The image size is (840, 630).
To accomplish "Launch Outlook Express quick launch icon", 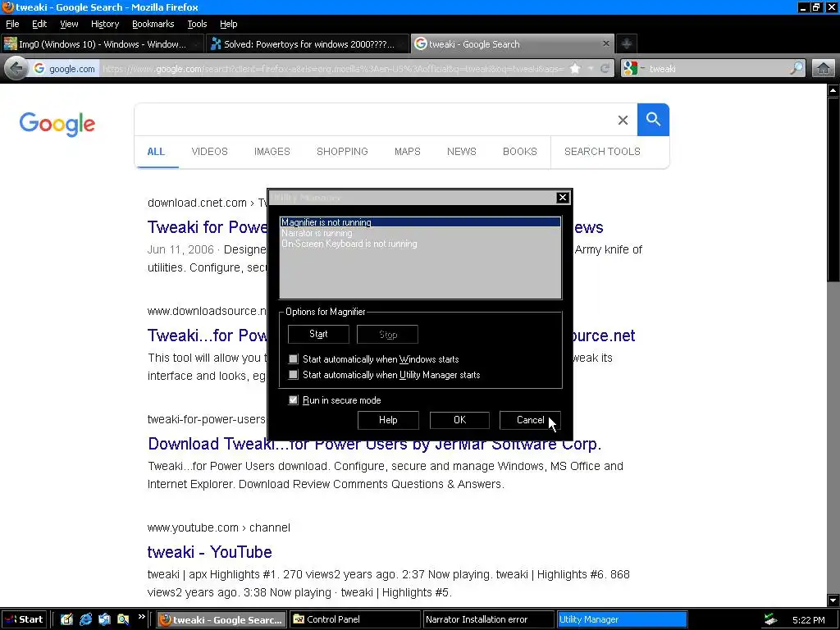I will pos(104,619).
